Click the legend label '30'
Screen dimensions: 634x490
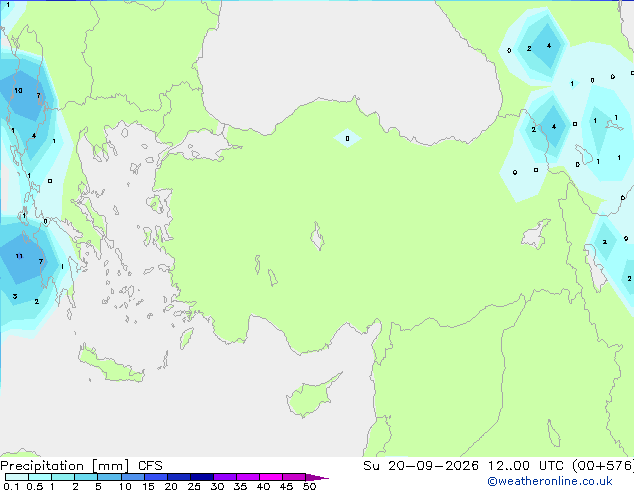[x=217, y=486]
